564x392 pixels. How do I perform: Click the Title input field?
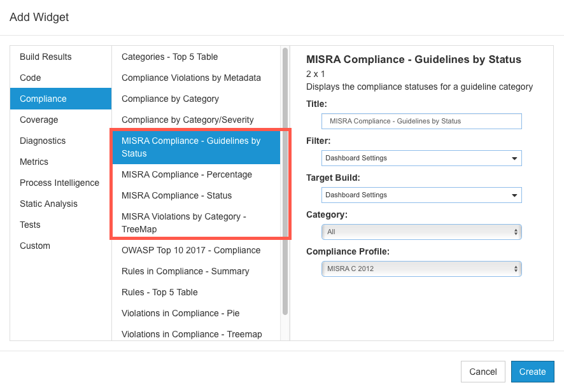click(x=421, y=121)
